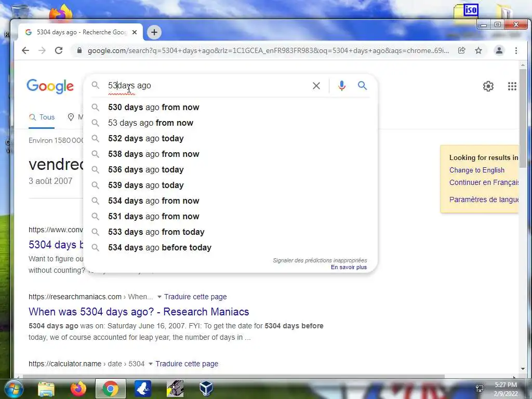The image size is (532, 399).
Task: Select suggestion '530 days ago from now'
Action: coord(230,107)
